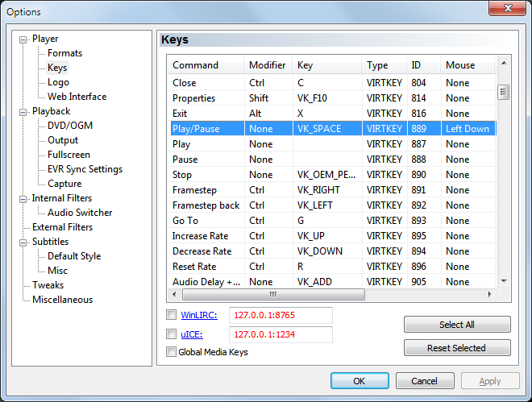
Task: Click the keys list scroll-down arrow
Action: click(504, 281)
